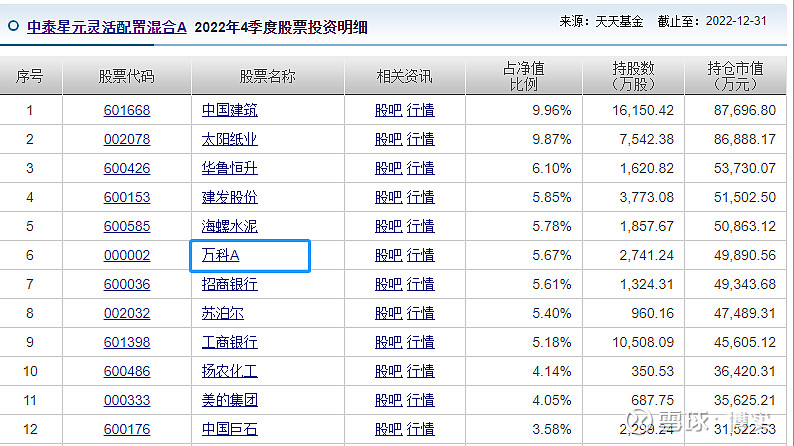Open 行情 link in 中国建筑 row

pos(420,110)
